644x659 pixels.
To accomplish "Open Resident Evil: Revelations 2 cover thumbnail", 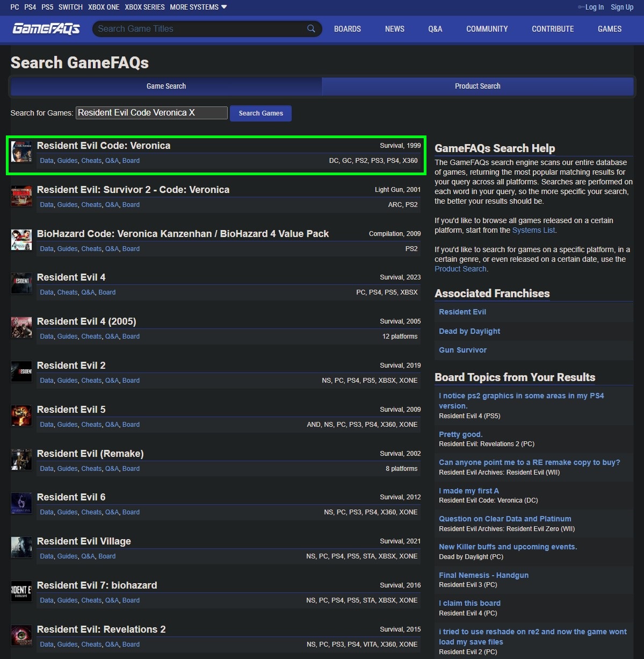I will (21, 635).
